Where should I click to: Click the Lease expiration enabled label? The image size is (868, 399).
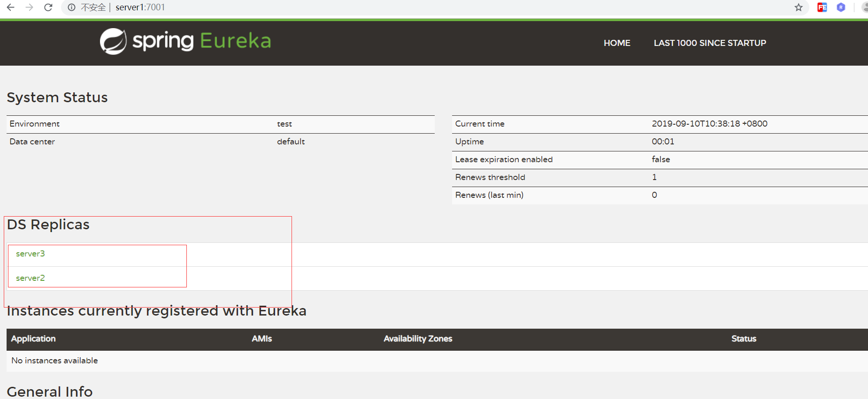tap(504, 159)
